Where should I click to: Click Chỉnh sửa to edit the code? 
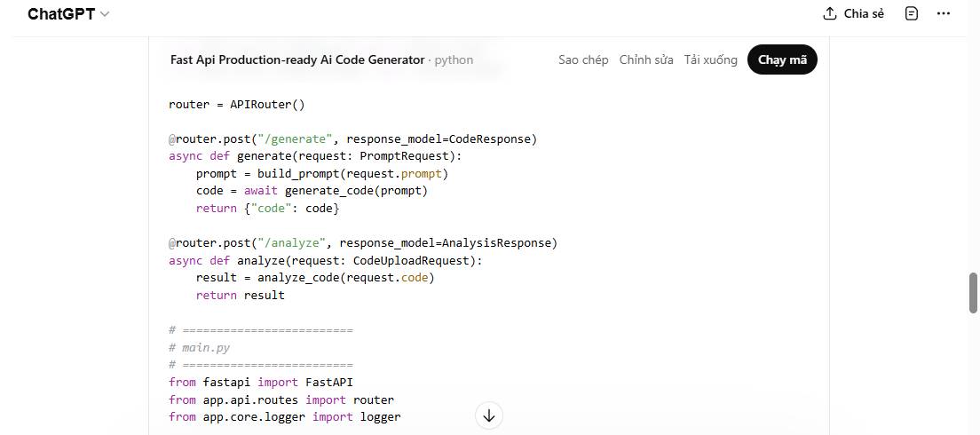646,59
